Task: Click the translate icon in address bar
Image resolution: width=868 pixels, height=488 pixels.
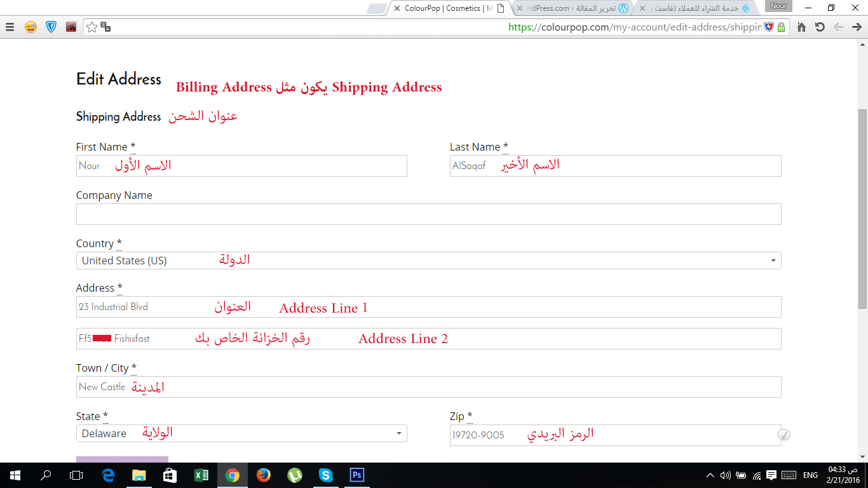Action: [105, 27]
